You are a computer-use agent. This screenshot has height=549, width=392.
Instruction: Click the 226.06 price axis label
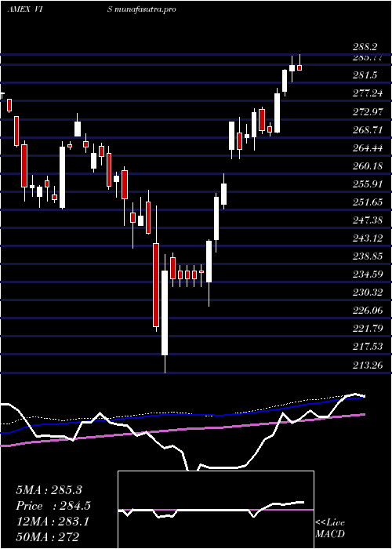click(368, 311)
